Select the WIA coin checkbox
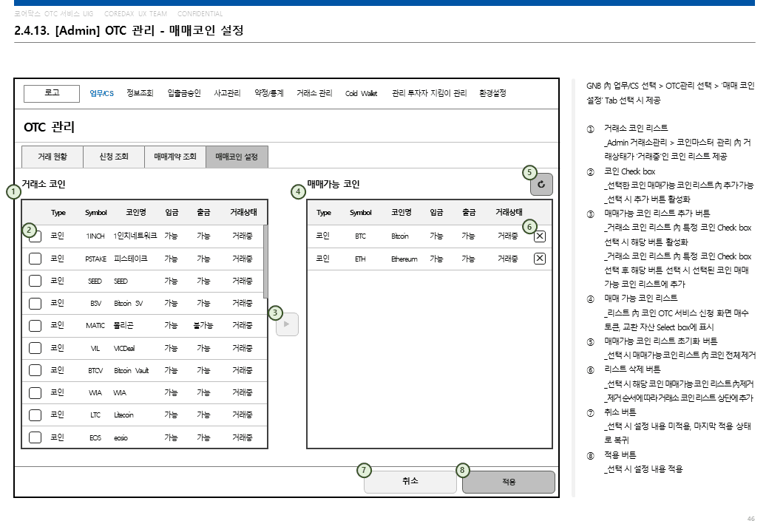 35,392
